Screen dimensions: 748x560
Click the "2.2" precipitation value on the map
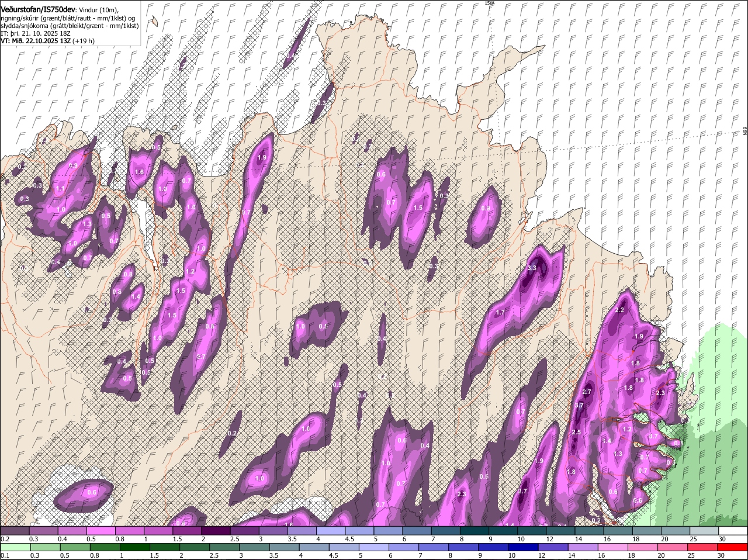[x=620, y=310]
